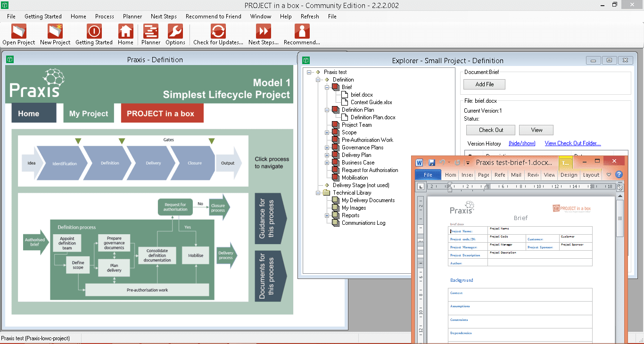Open the View Check Out Folder link

tap(573, 143)
